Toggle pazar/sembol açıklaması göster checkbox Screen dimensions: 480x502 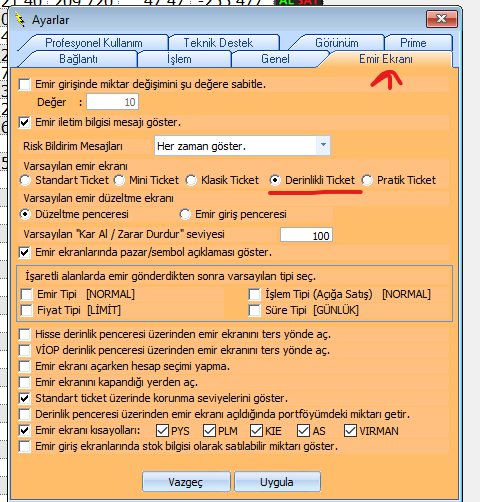[25, 252]
